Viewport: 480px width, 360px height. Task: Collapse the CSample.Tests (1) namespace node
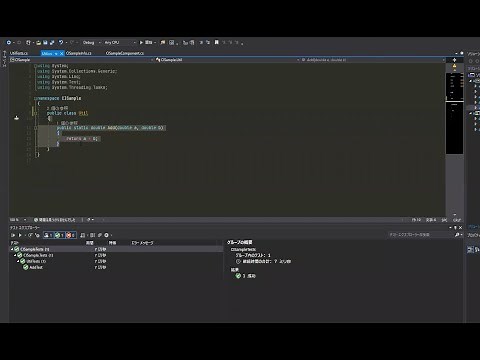coord(15,255)
